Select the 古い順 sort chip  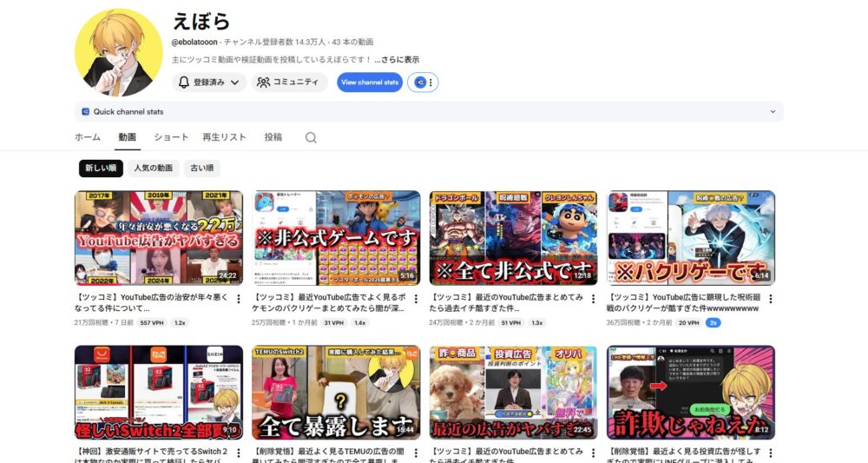(x=201, y=168)
